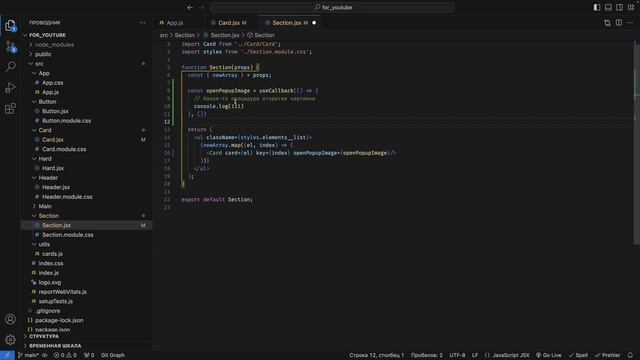640x360 pixels.
Task: Split the editor to the right
Action: coord(619,23)
